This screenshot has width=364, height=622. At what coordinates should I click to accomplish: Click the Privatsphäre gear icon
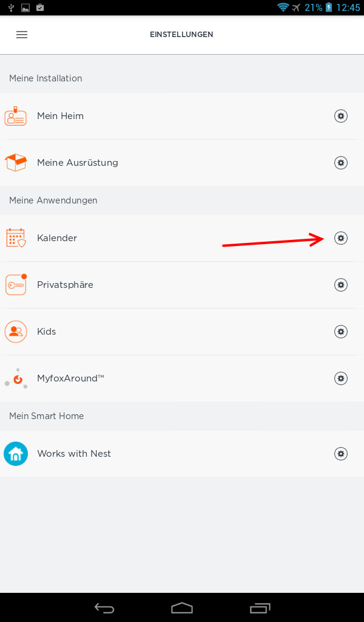pos(340,285)
